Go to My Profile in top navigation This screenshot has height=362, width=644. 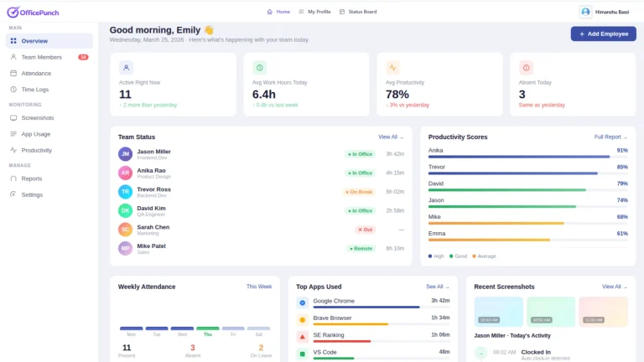(314, 12)
